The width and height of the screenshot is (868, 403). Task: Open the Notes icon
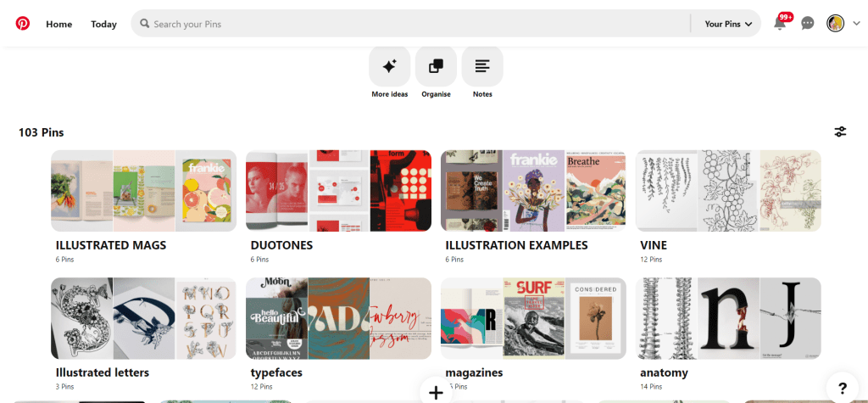482,66
